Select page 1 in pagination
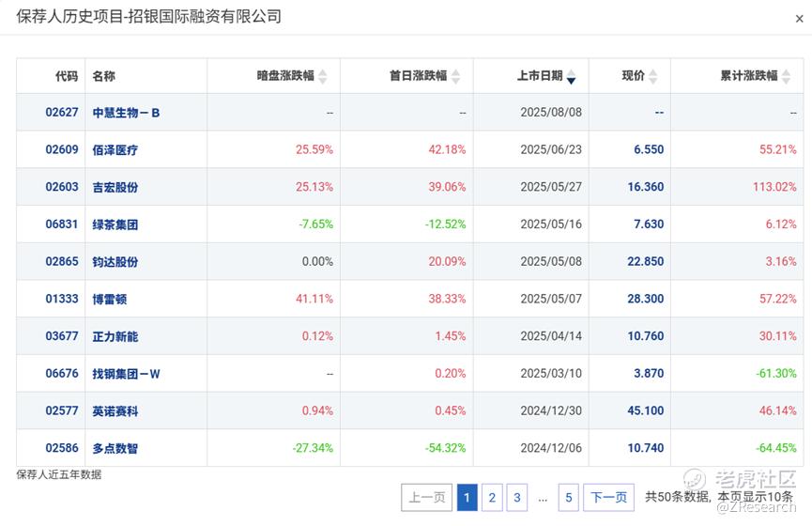This screenshot has height=526, width=812. [467, 498]
